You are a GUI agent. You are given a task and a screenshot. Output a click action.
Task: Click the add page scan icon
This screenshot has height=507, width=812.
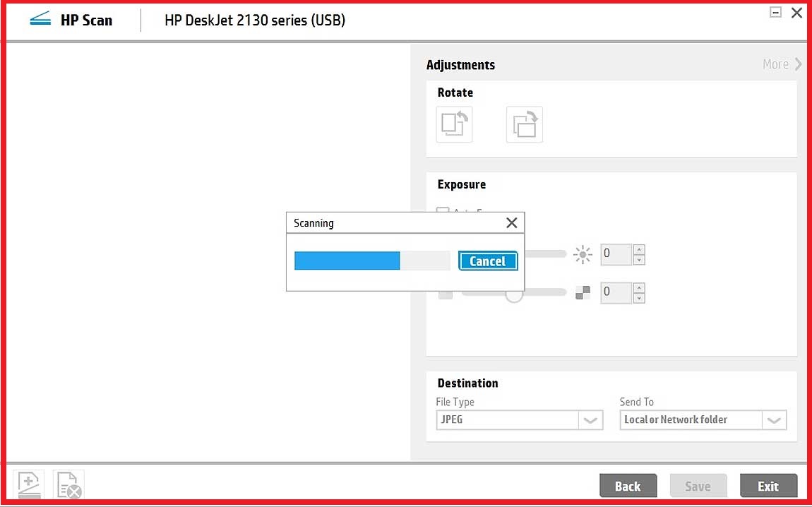(29, 486)
